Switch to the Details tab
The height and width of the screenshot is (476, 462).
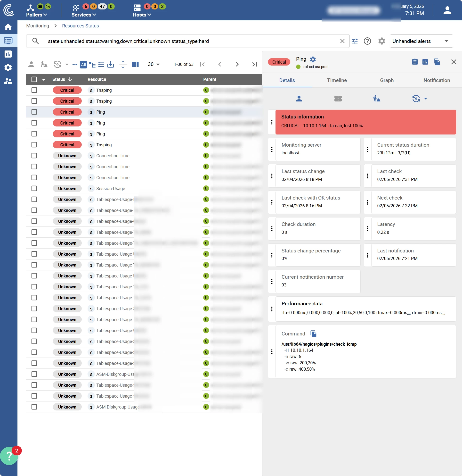pos(287,80)
